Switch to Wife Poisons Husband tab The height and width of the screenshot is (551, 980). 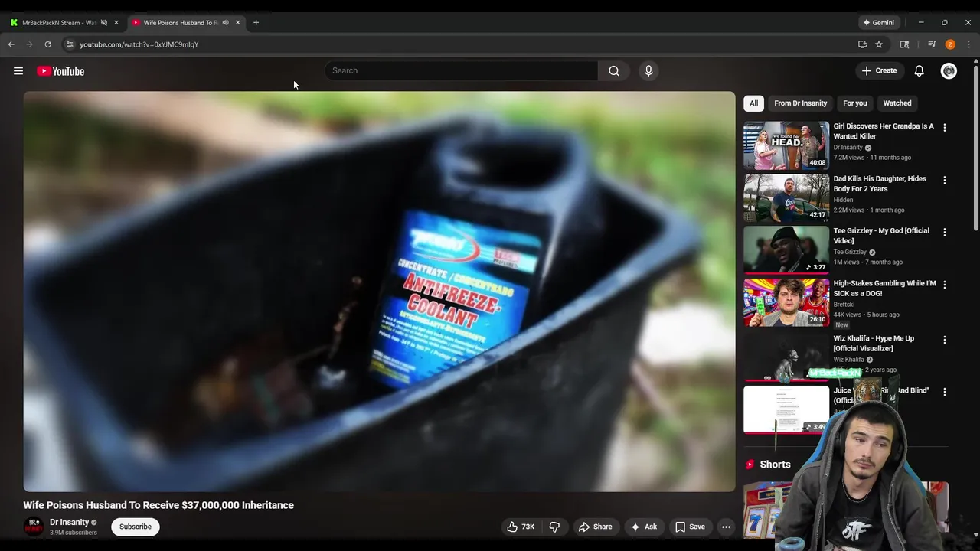pos(179,22)
